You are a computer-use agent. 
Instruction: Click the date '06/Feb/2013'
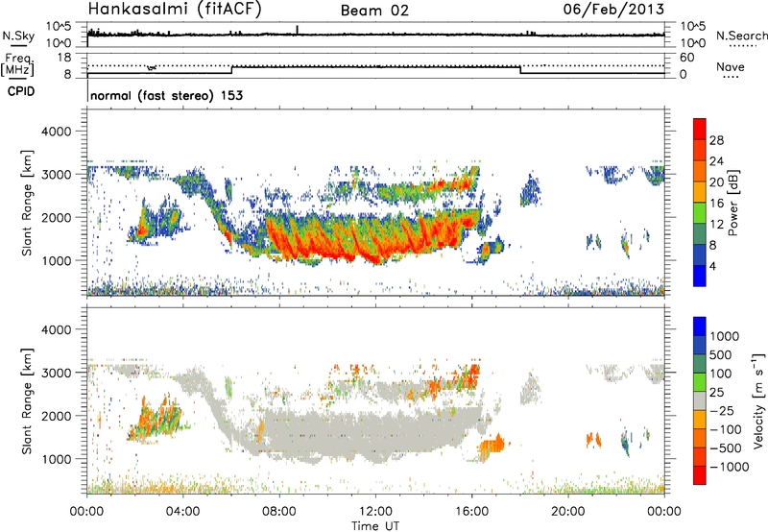click(613, 9)
